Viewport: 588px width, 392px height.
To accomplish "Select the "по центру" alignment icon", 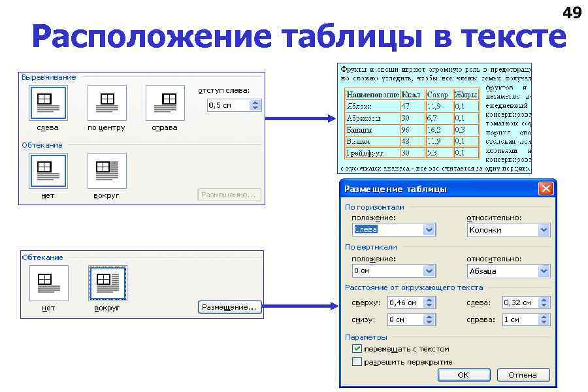I will click(x=107, y=103).
